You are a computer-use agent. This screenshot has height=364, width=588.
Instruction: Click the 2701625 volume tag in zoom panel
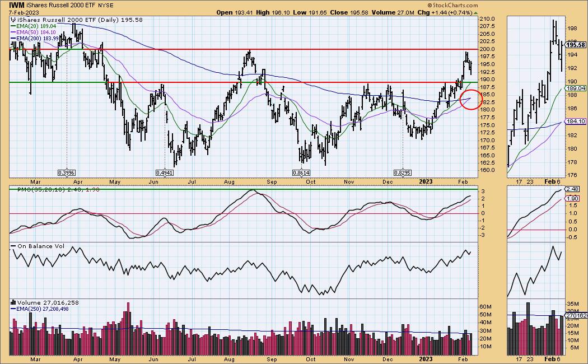(577, 316)
